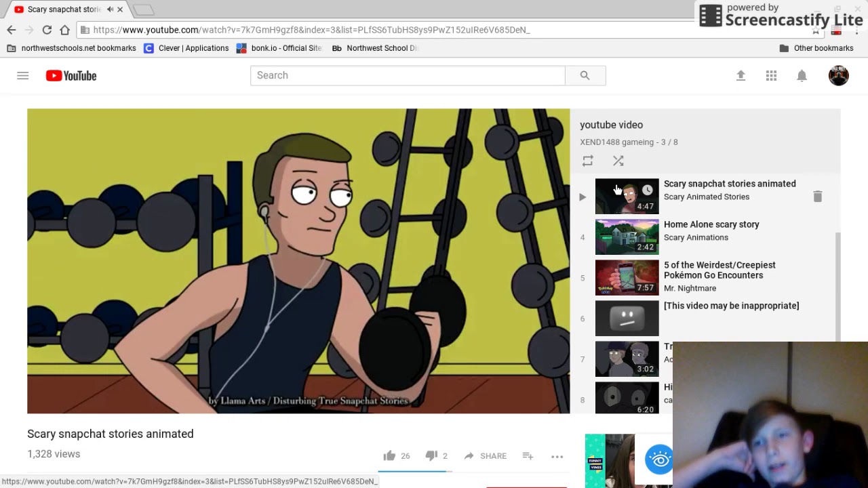Image resolution: width=868 pixels, height=488 pixels.
Task: Play Pokémon Go Encounters video thumbnail
Action: click(x=627, y=277)
